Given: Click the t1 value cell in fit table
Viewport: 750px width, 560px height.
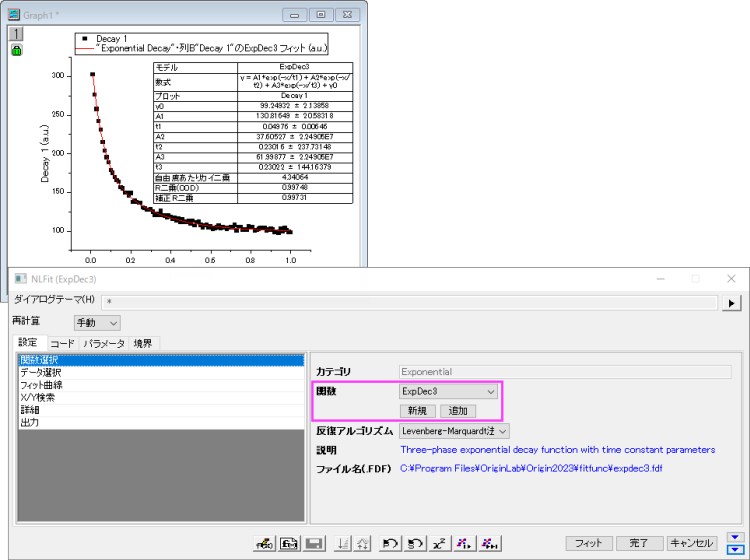Looking at the screenshot, I should 295,127.
